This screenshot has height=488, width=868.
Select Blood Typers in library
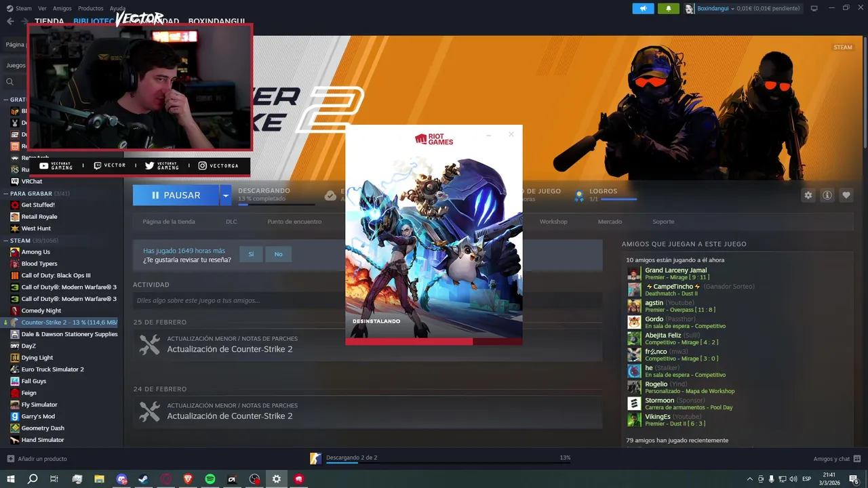[39, 264]
